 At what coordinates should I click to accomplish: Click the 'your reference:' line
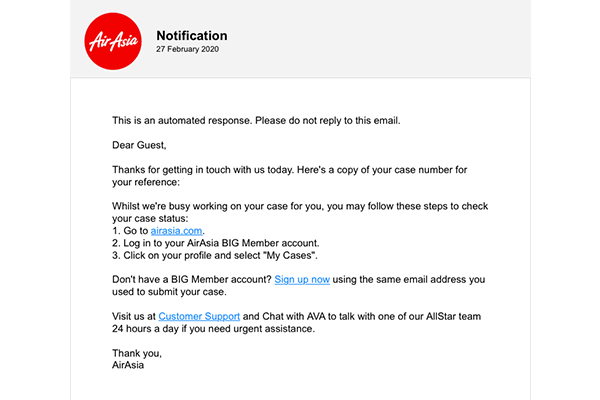coord(145,182)
